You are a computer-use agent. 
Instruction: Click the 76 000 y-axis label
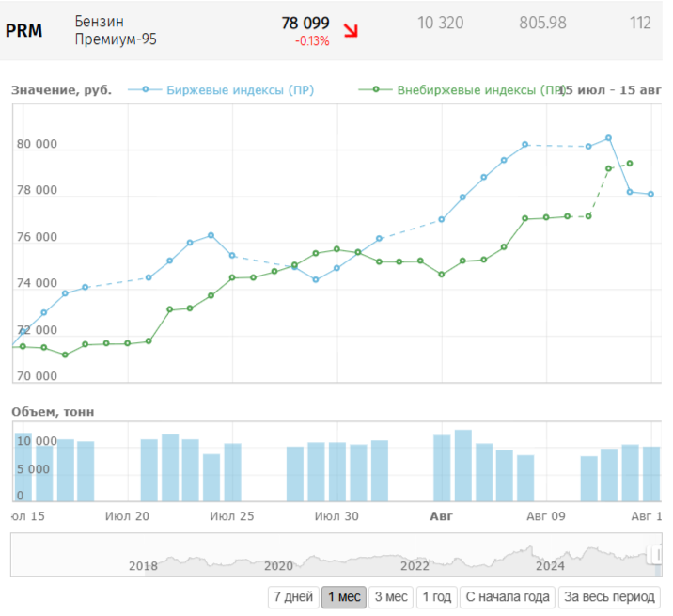point(37,237)
